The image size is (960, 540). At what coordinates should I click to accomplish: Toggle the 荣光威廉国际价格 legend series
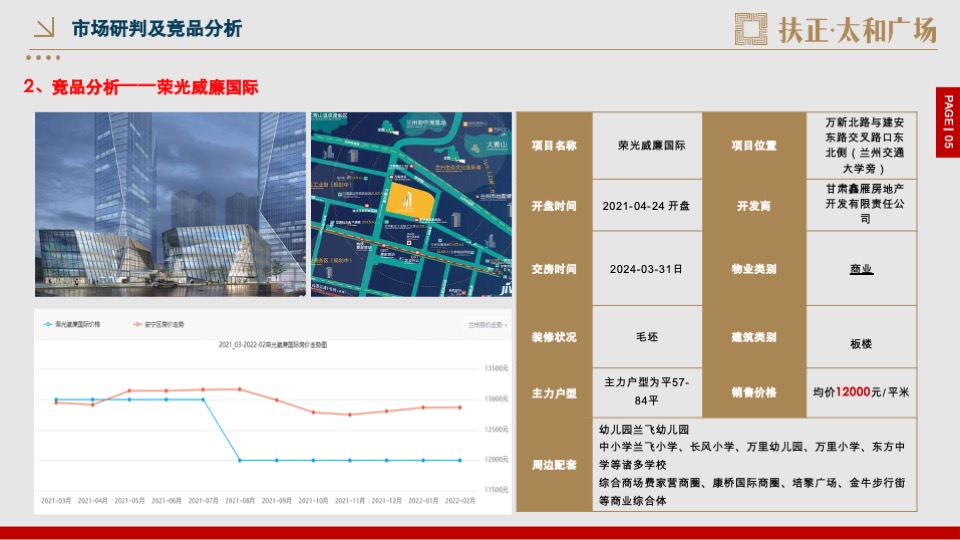[x=72, y=324]
